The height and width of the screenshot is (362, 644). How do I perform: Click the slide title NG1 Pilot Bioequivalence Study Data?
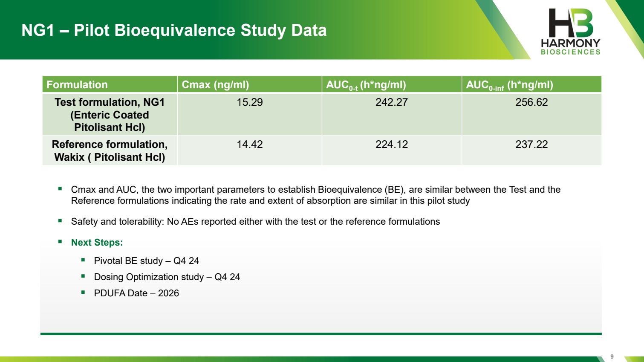click(x=174, y=30)
